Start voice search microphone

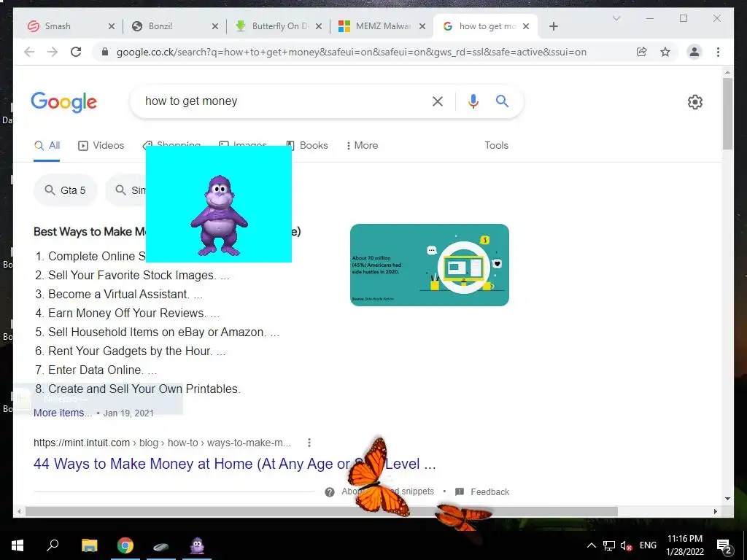tap(473, 101)
